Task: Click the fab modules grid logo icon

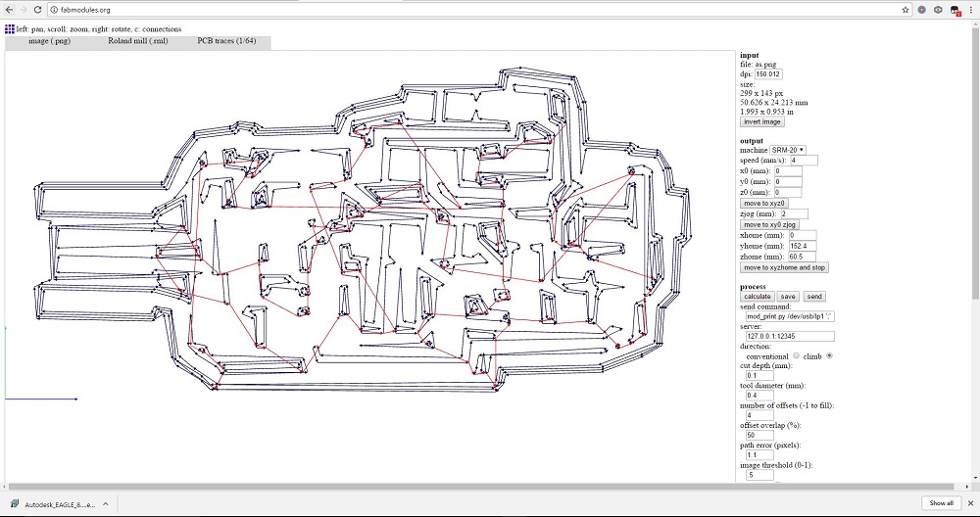Action: 10,28
